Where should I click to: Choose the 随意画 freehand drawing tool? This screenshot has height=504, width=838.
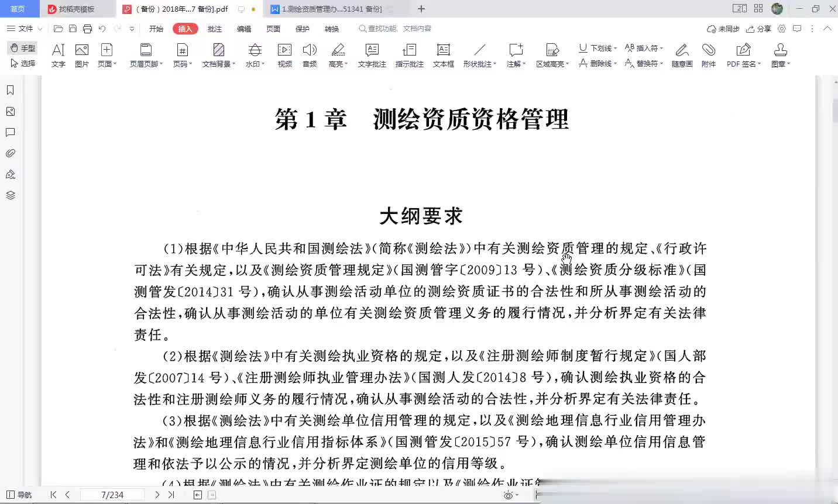tap(682, 56)
